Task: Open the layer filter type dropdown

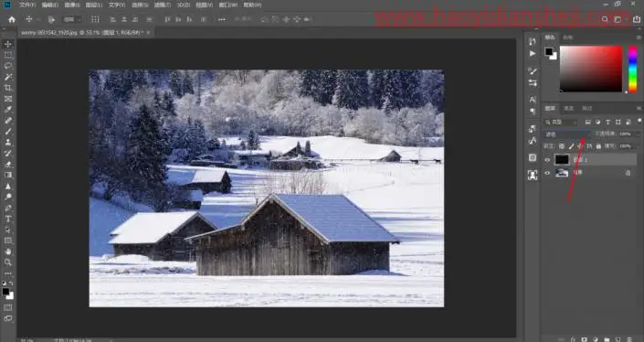Action: (561, 123)
